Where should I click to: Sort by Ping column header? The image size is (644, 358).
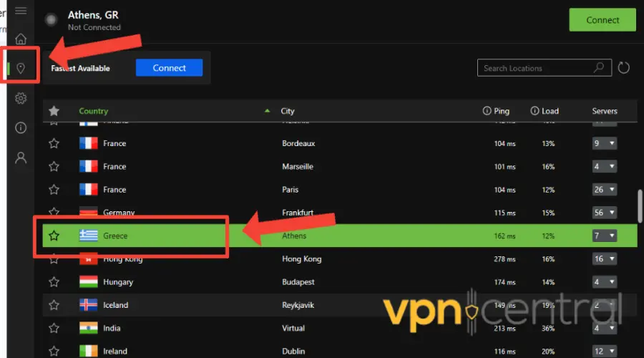(x=502, y=111)
